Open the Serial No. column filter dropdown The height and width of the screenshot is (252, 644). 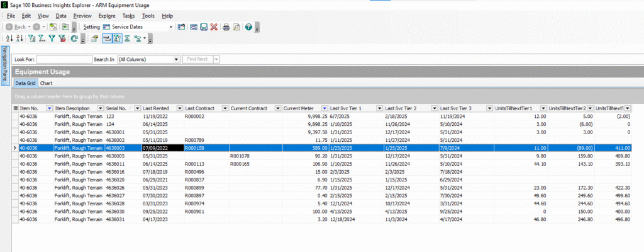(x=138, y=108)
